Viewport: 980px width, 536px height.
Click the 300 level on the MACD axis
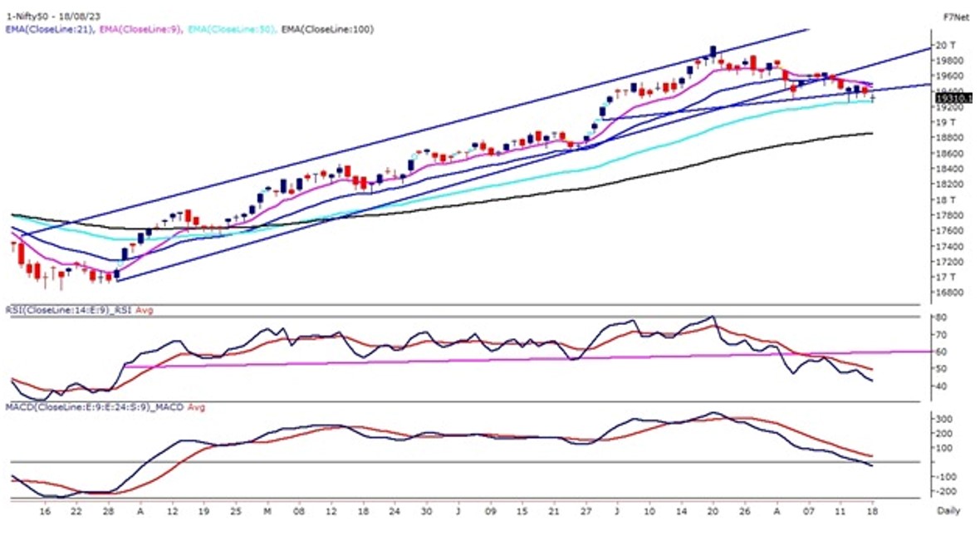coord(943,419)
